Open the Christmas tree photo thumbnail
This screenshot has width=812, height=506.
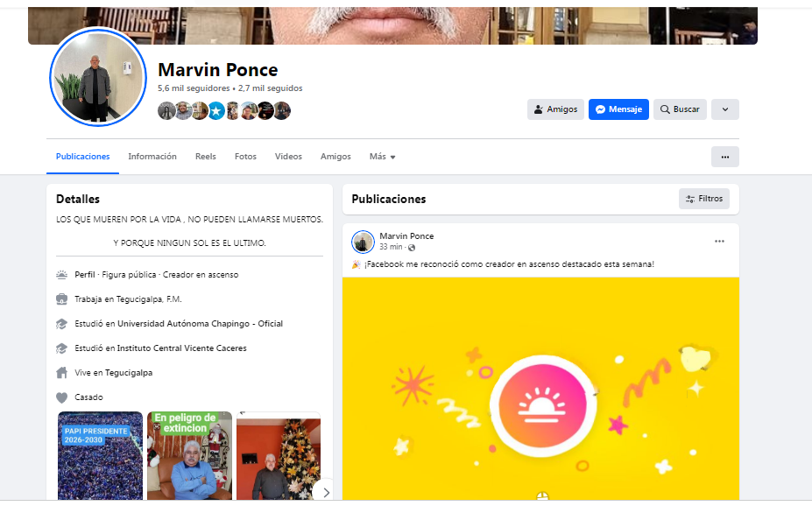click(279, 456)
